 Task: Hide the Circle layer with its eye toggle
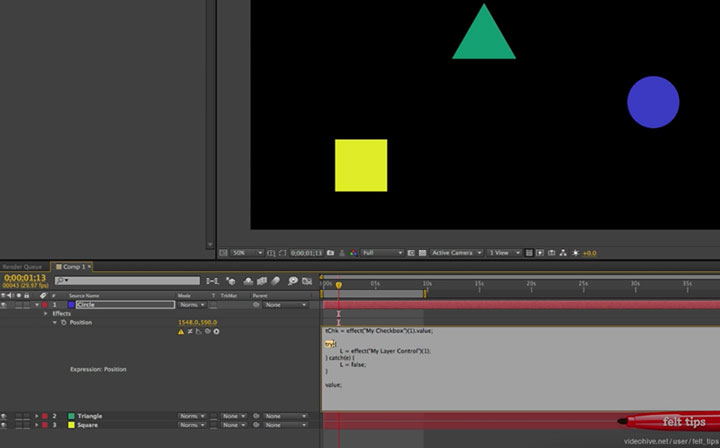(4, 305)
